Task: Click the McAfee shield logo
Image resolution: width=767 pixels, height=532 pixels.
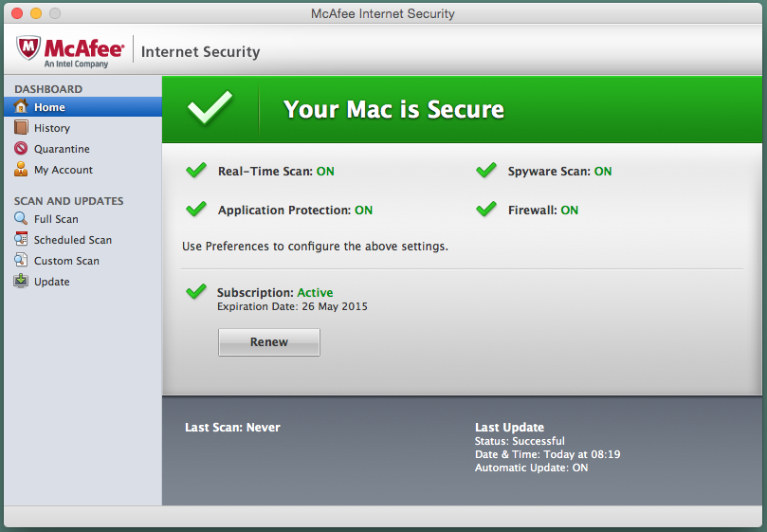Action: tap(28, 49)
